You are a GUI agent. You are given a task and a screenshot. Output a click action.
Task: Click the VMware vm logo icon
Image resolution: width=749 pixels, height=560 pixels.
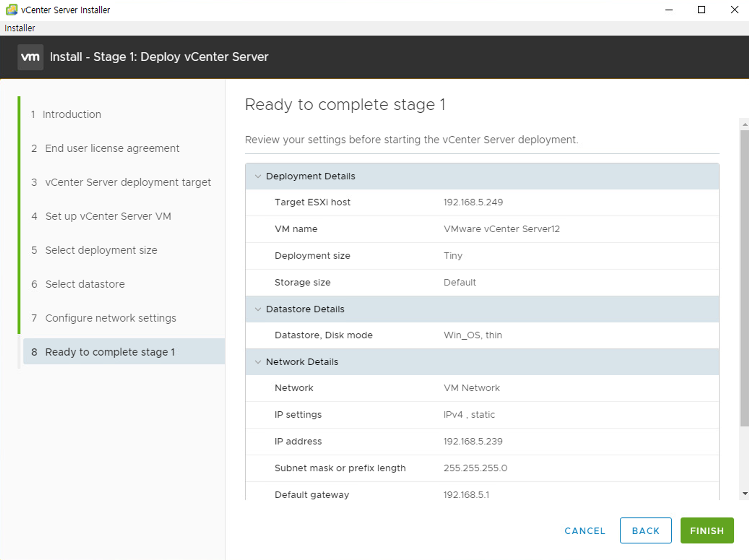30,57
